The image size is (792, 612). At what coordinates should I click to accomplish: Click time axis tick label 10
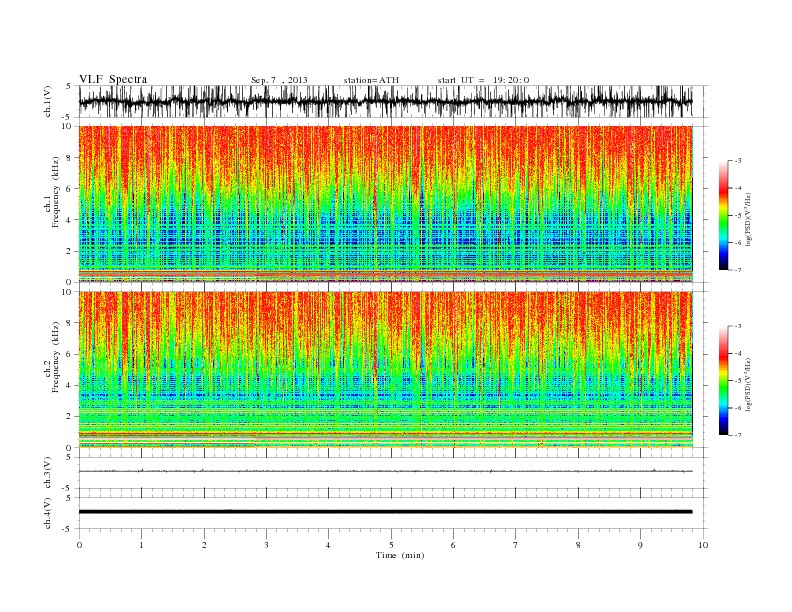(x=703, y=545)
